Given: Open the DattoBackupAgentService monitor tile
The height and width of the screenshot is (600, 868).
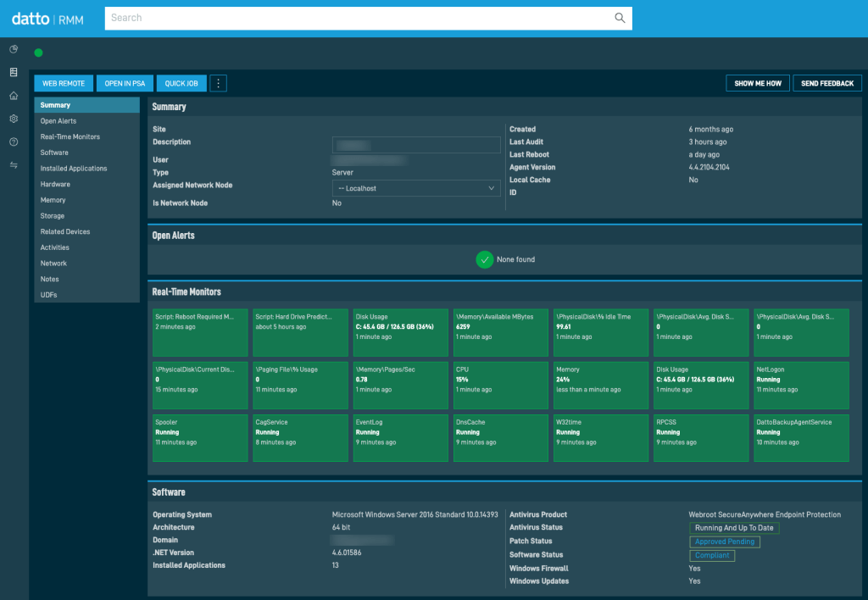Looking at the screenshot, I should click(801, 438).
